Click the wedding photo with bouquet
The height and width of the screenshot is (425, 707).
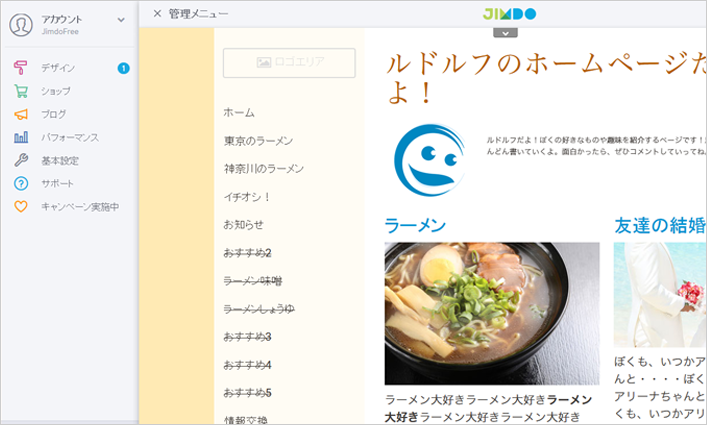click(660, 295)
